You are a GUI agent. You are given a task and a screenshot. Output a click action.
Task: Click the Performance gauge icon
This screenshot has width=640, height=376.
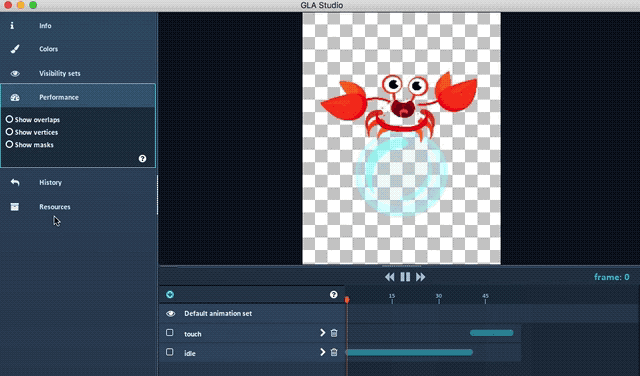[x=15, y=97]
